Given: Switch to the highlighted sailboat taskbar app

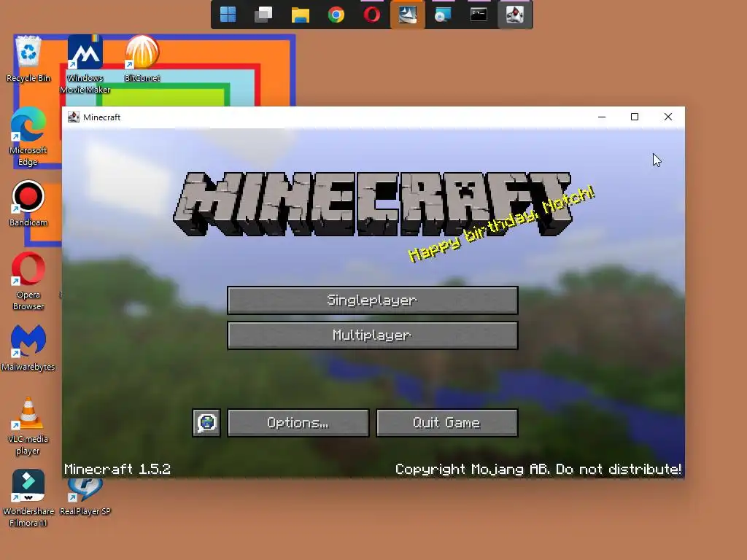Looking at the screenshot, I should (x=407, y=15).
